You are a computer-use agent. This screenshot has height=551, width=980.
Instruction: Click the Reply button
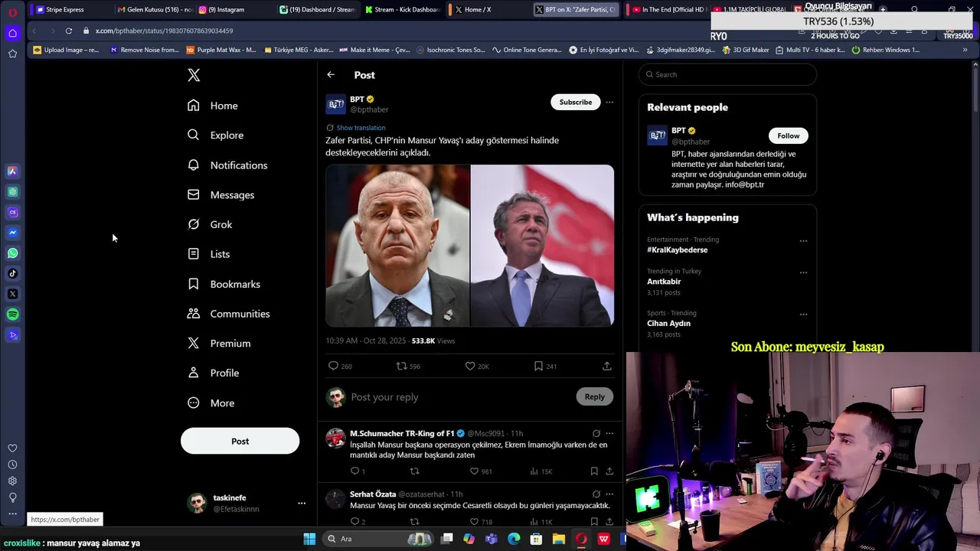point(594,396)
